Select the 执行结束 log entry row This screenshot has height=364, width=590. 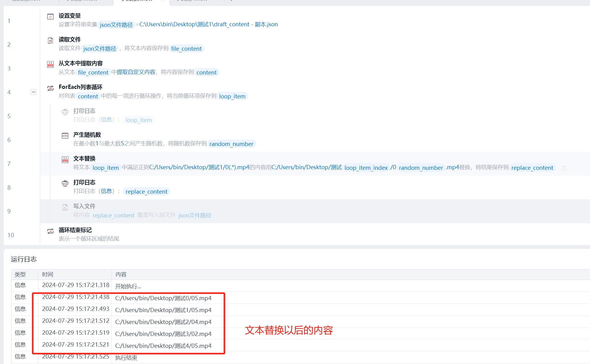126,358
